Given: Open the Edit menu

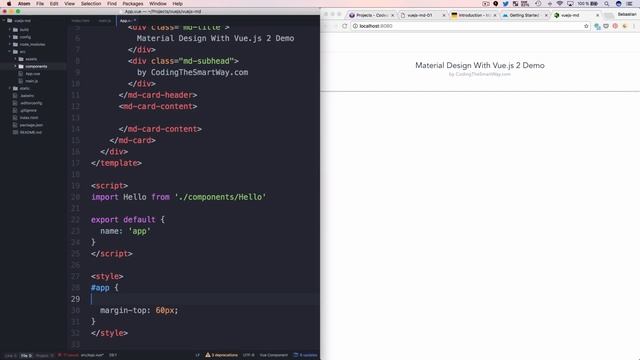Looking at the screenshot, I should (54, 4).
